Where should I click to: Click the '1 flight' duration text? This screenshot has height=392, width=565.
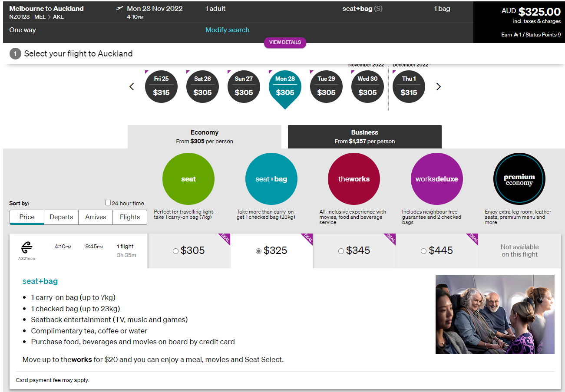coord(125,246)
